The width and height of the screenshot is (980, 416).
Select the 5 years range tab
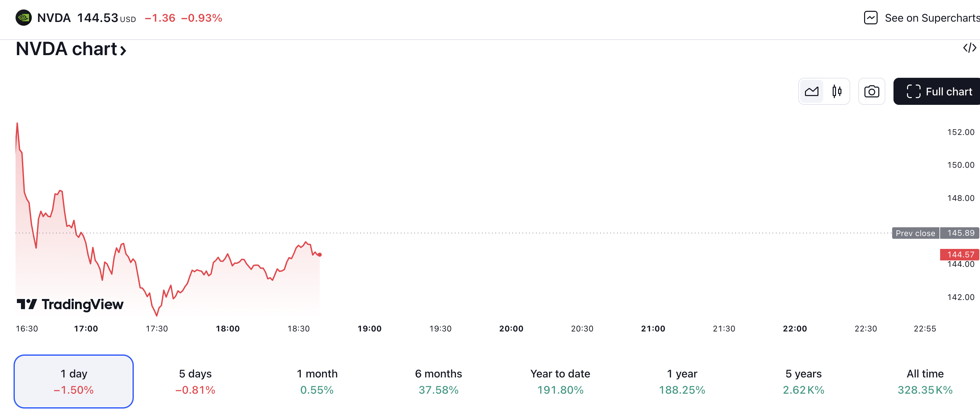[804, 382]
